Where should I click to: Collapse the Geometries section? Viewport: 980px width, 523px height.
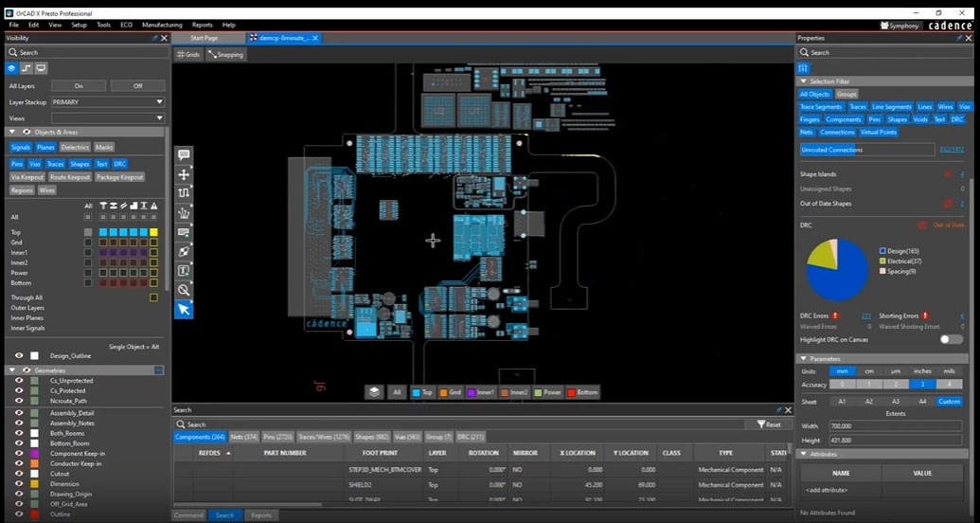point(12,370)
